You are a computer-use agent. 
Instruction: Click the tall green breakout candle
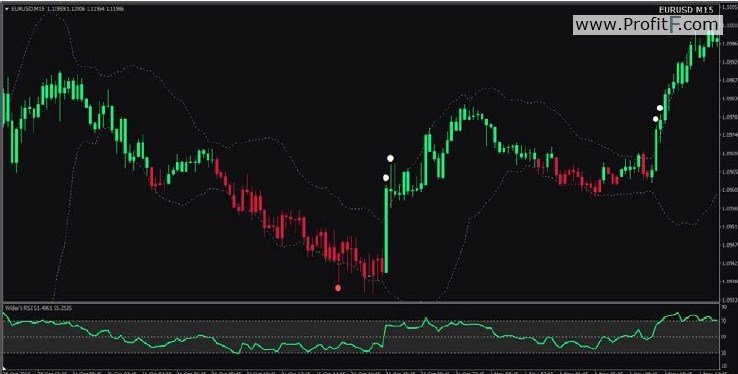point(386,230)
